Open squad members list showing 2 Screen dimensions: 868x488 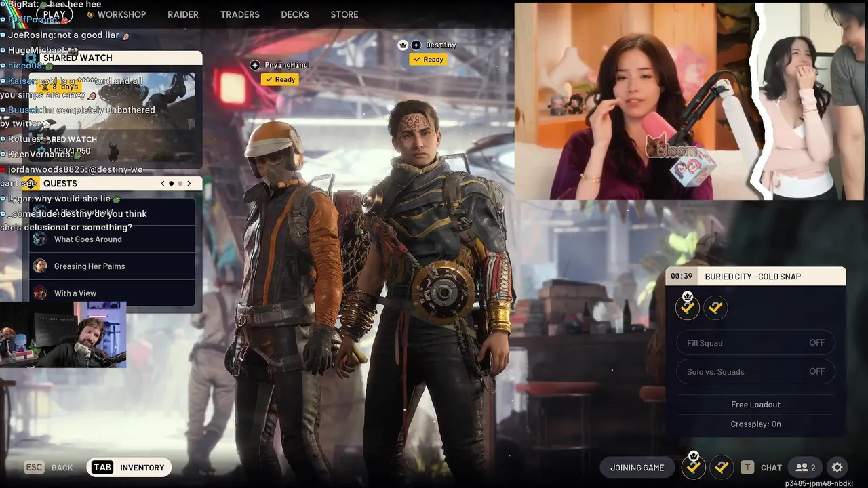point(806,468)
